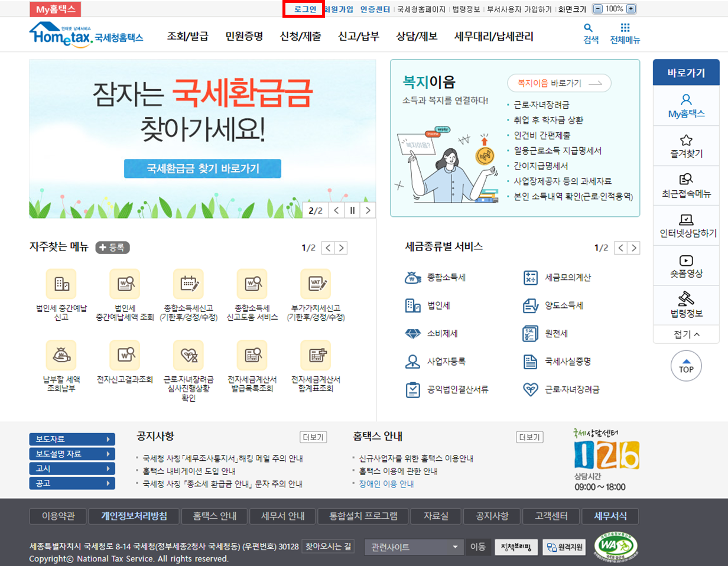Image resolution: width=728 pixels, height=566 pixels.
Task: Open 종합소득세신고 (기한후/경정/수정) icon
Action: click(188, 284)
